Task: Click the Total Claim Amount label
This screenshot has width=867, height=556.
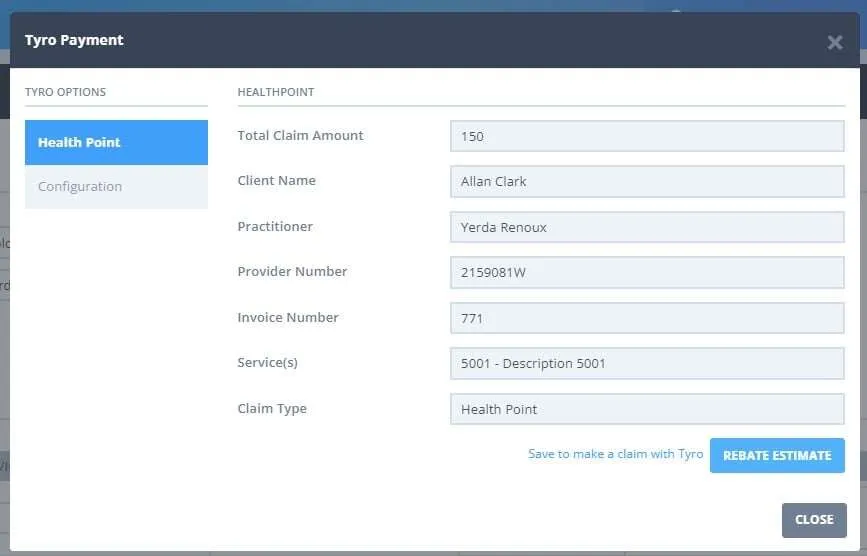Action: coord(300,135)
